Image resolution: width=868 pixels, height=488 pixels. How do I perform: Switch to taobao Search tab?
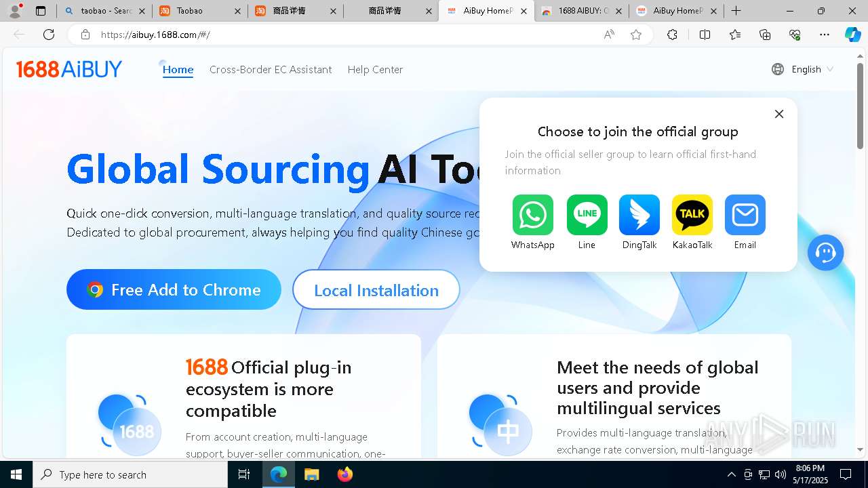104,11
